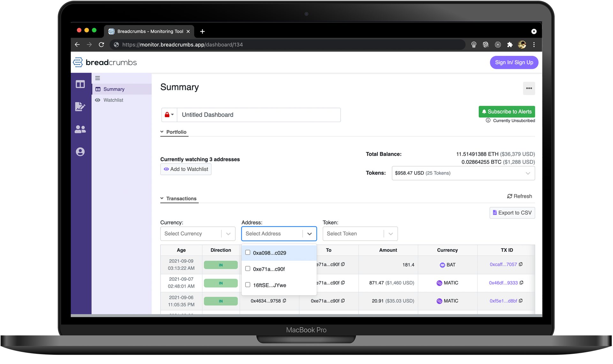Check the 0xa098...c029 address checkbox
Image resolution: width=613 pixels, height=364 pixels.
point(248,253)
